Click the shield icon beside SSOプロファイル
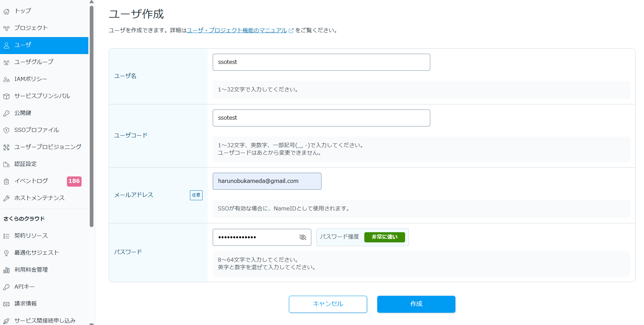The image size is (644, 325). [6, 131]
